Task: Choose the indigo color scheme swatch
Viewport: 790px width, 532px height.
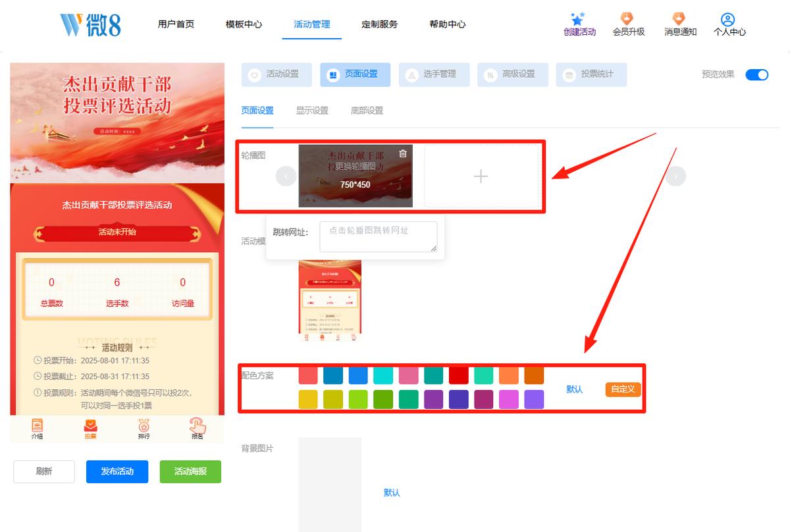Action: point(458,399)
